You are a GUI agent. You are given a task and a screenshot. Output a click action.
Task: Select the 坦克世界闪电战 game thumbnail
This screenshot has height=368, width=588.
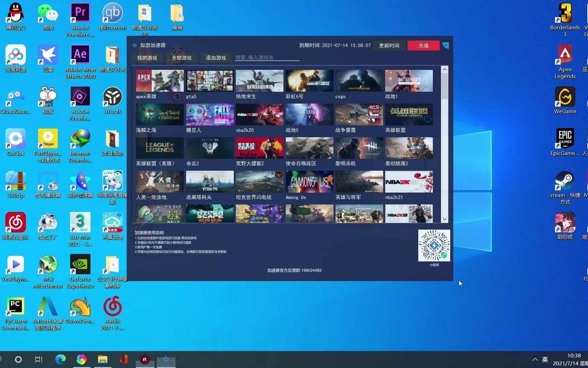click(259, 182)
